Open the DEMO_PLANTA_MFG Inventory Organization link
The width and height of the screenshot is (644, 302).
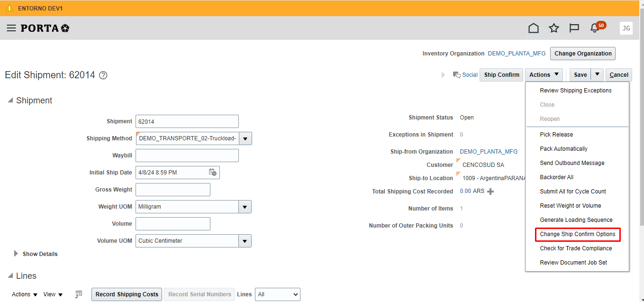pos(517,54)
